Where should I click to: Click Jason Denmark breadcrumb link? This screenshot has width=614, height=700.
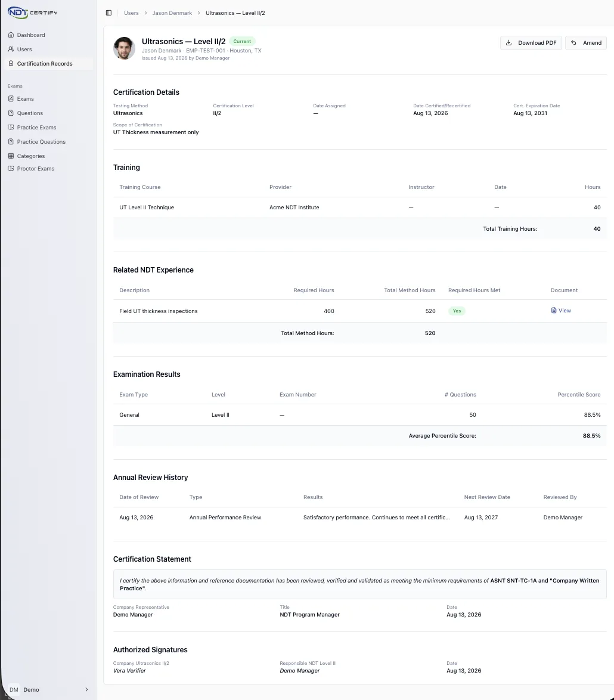[x=172, y=13]
